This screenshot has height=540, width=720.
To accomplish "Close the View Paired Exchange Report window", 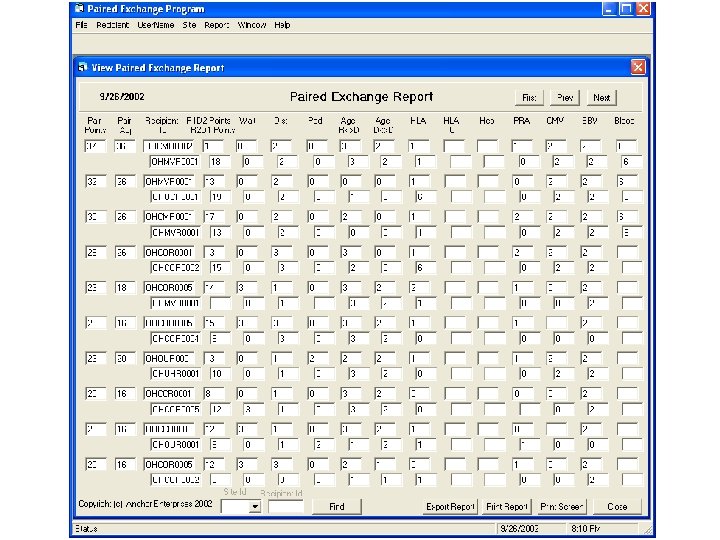I will point(637,67).
